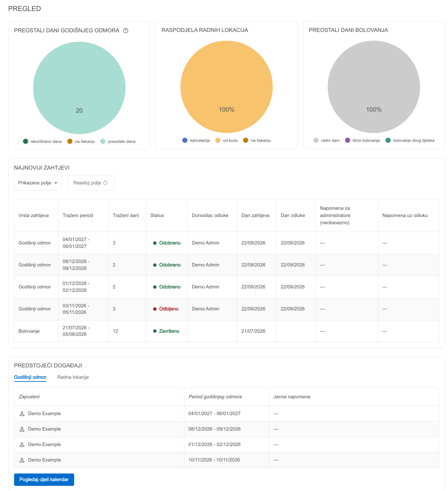Toggle the lično bolovanje legend item
The height and width of the screenshot is (491, 448).
pyautogui.click(x=362, y=140)
